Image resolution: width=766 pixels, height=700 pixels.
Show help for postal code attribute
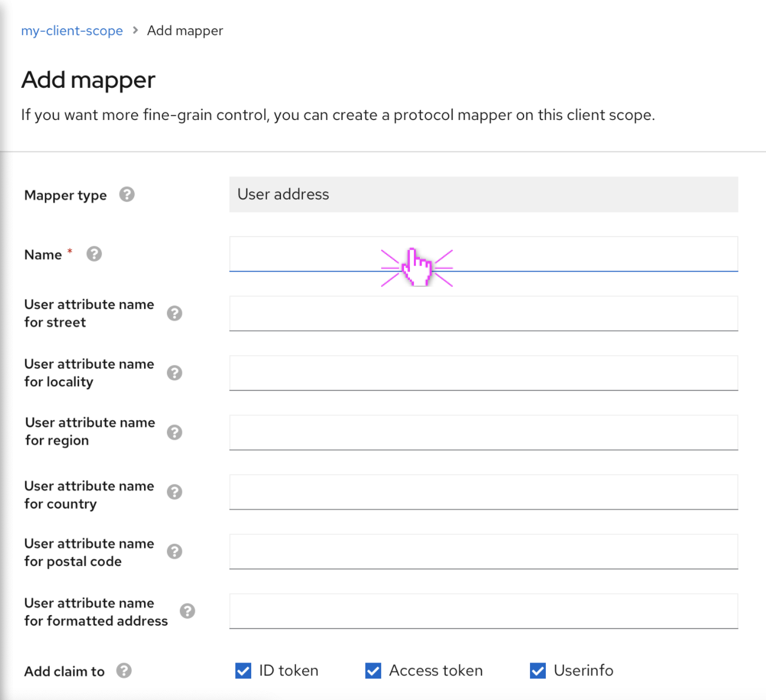tap(175, 551)
